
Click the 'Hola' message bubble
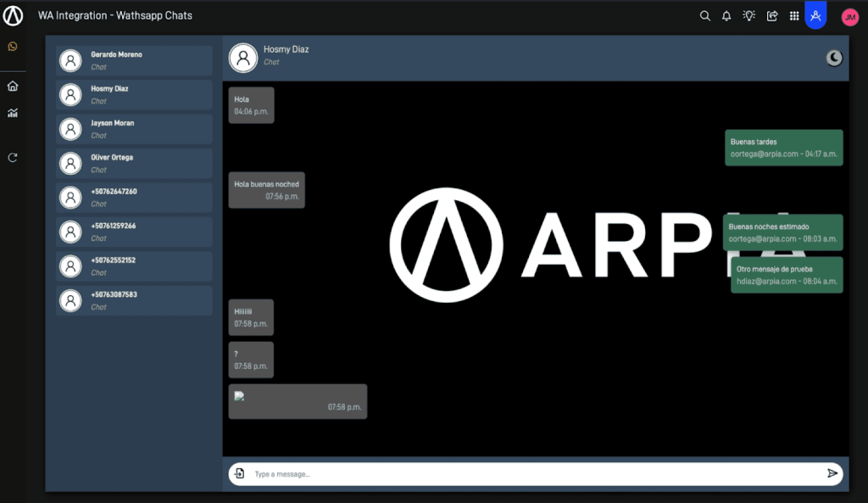pos(251,105)
